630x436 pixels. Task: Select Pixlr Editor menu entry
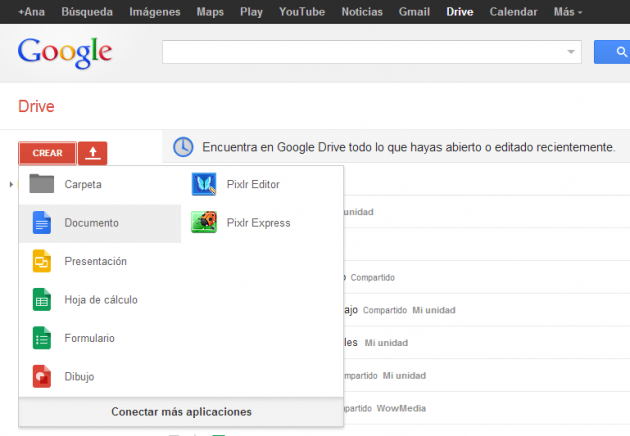(x=262, y=184)
